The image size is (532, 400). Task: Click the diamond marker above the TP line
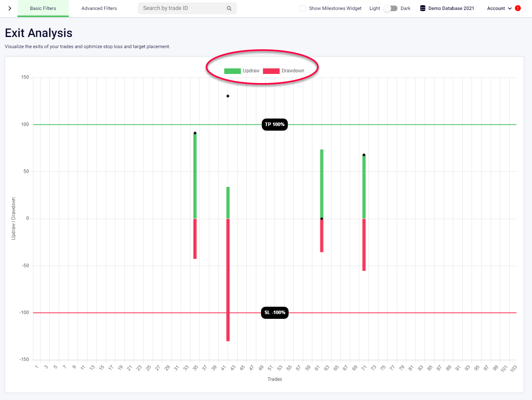(x=228, y=95)
